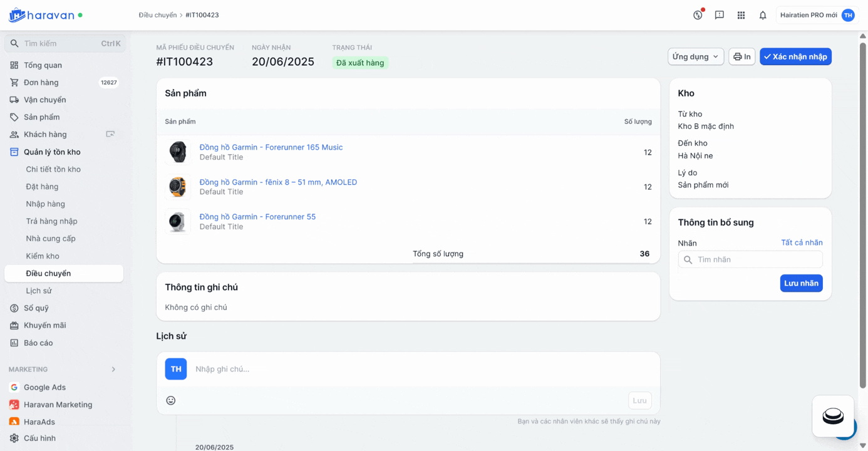Click Forerunner 55 product thumbnail
Viewport: 868px width, 451px height.
pos(178,221)
